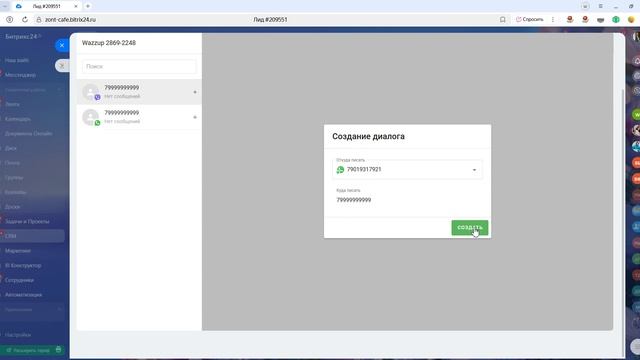Click the plus icon on the Viber contact row
640x360 pixels.
coord(195,92)
